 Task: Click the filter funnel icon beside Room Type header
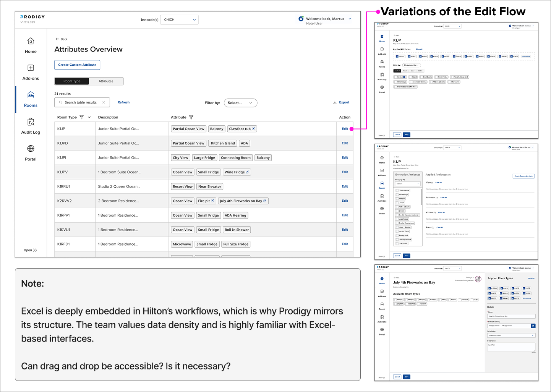pyautogui.click(x=81, y=117)
